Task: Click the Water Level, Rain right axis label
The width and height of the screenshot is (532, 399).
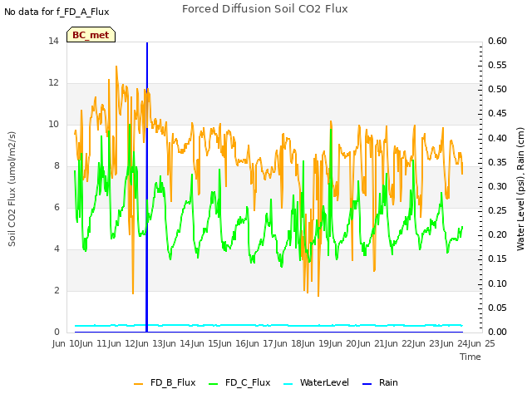Action: point(520,189)
